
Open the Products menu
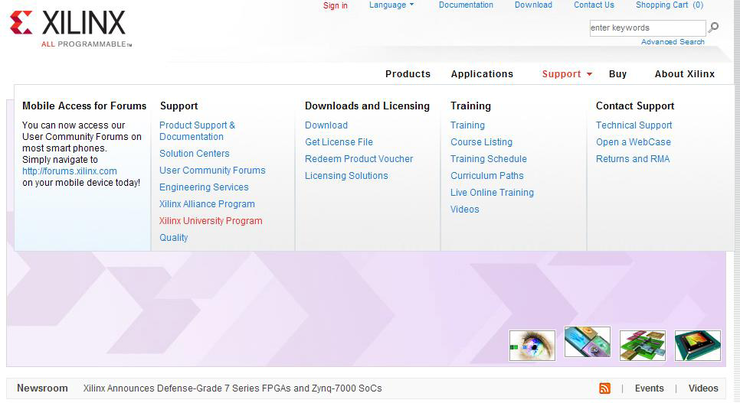click(408, 74)
